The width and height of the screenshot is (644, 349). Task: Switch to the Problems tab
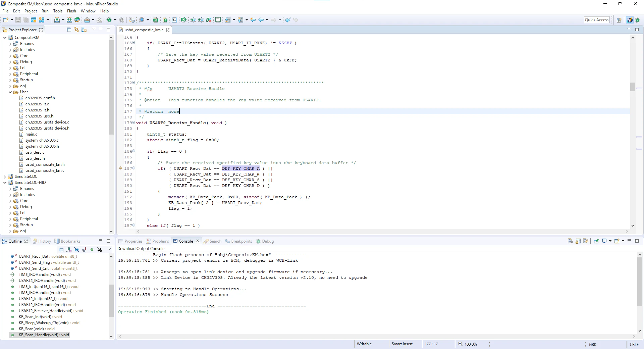157,241
